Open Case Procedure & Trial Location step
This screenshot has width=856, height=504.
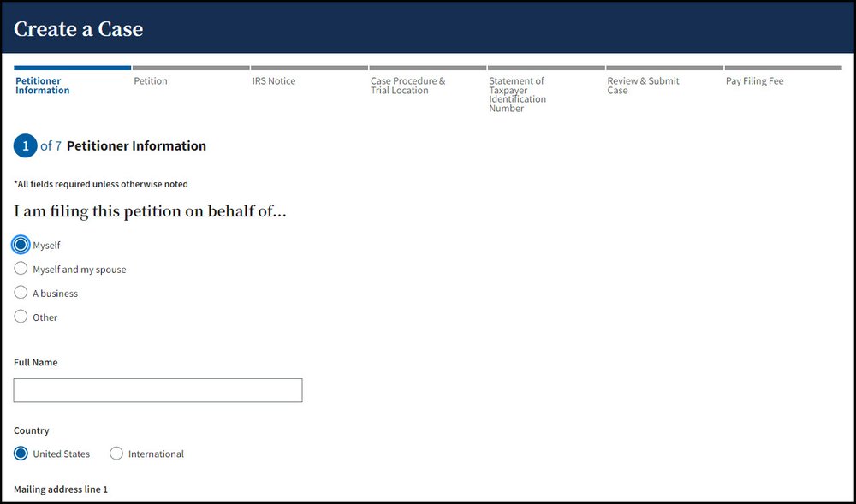click(408, 85)
